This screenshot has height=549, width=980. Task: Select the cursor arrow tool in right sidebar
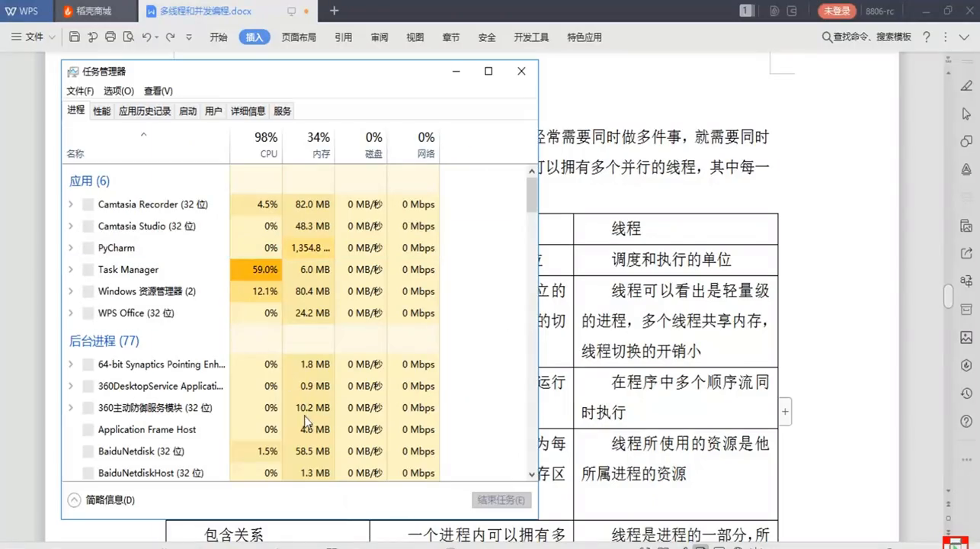tap(966, 114)
